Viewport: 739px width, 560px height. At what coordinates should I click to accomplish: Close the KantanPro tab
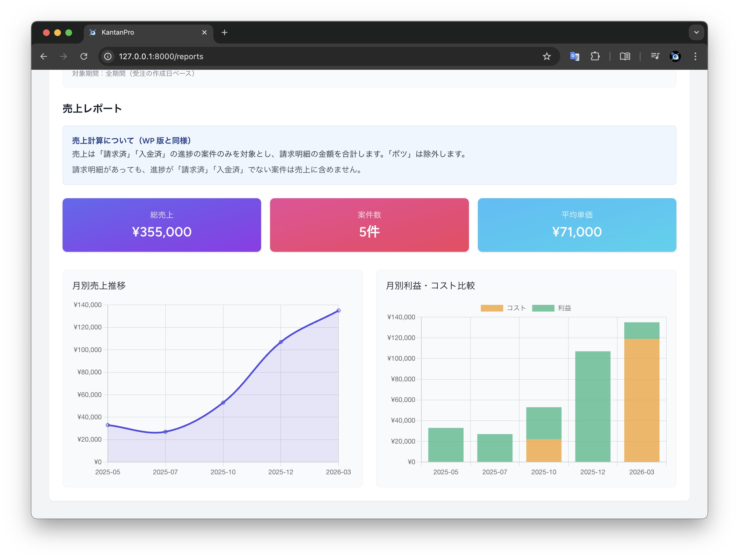pos(204,32)
